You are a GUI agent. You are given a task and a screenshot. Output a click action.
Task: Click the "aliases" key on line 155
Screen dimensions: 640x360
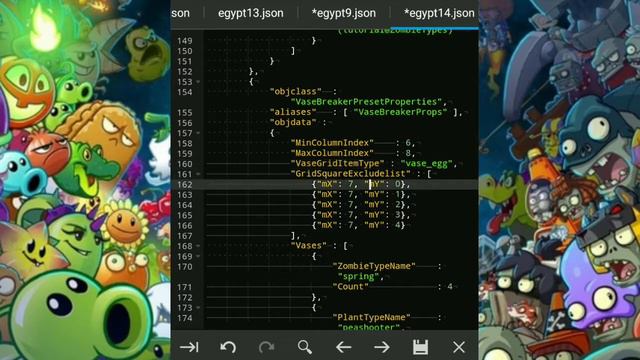point(293,112)
